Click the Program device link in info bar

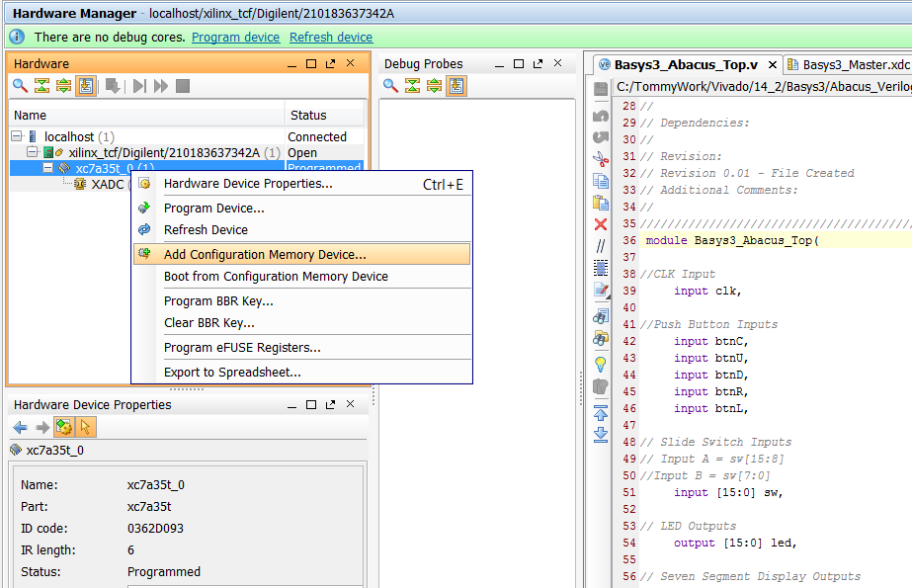235,38
